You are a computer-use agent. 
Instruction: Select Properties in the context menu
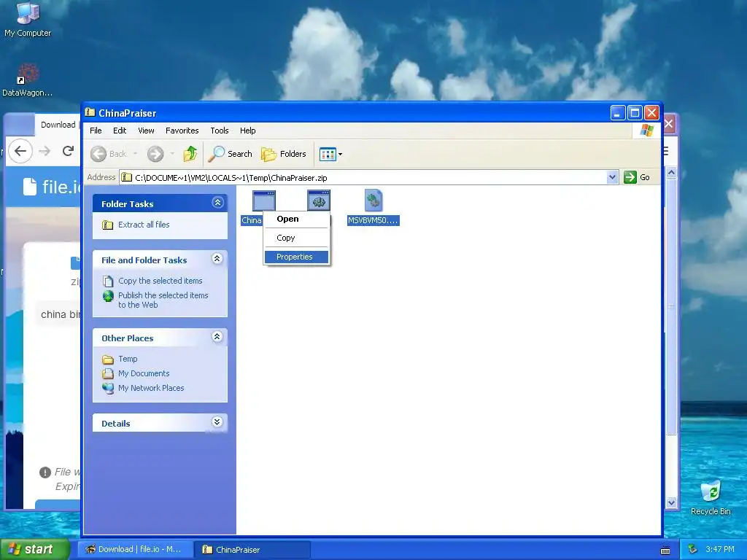pyautogui.click(x=296, y=257)
